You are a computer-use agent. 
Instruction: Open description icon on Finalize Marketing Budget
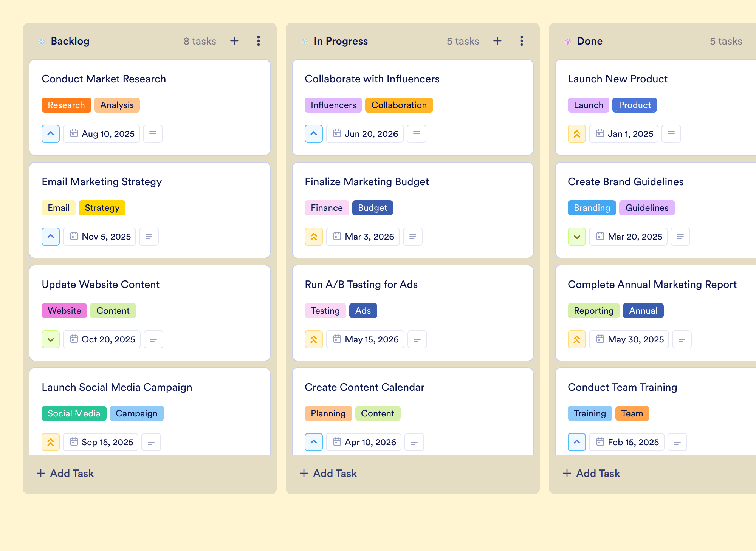(x=413, y=237)
